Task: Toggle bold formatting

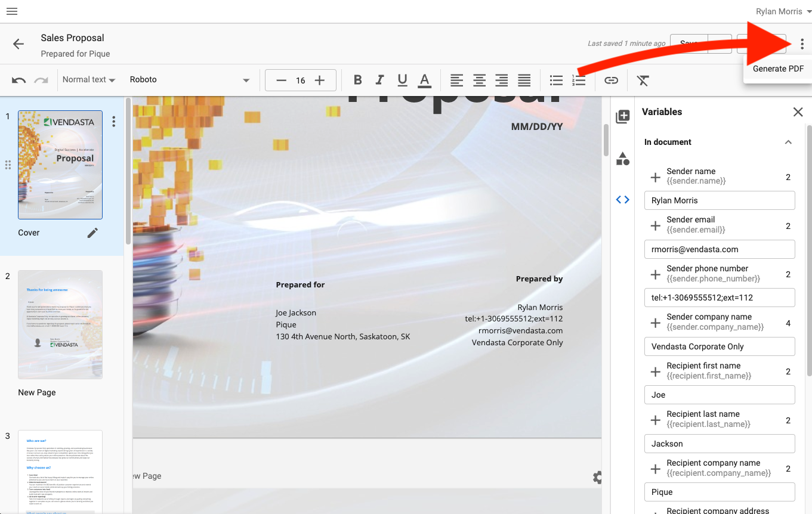Action: click(x=357, y=80)
